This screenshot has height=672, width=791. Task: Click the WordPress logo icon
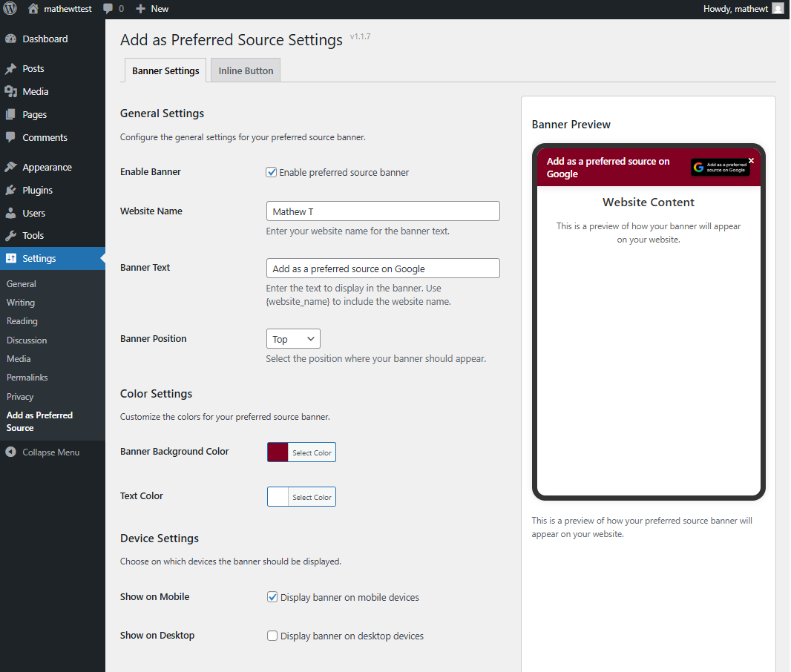(x=10, y=9)
